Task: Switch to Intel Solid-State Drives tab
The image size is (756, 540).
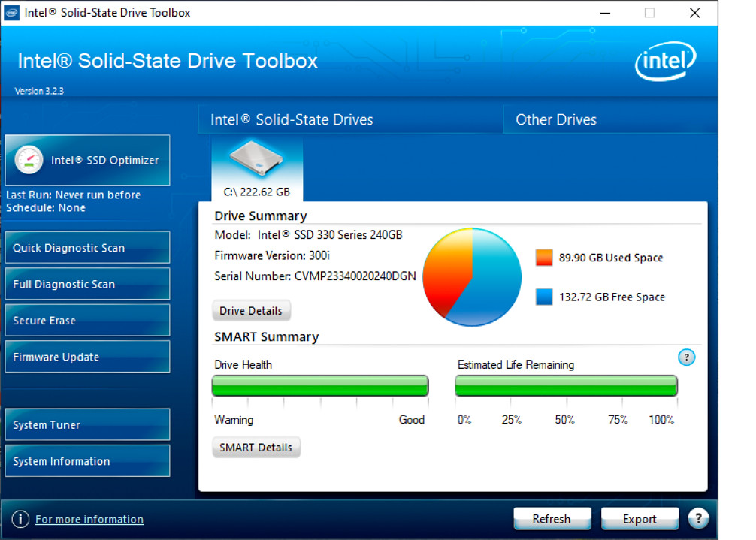Action: click(x=350, y=119)
